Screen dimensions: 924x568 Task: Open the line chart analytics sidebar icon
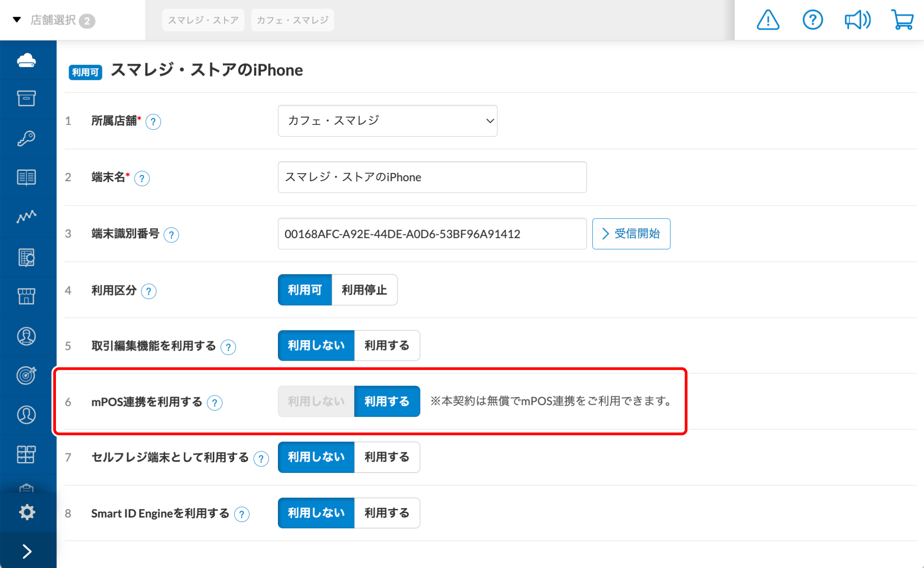(x=27, y=216)
